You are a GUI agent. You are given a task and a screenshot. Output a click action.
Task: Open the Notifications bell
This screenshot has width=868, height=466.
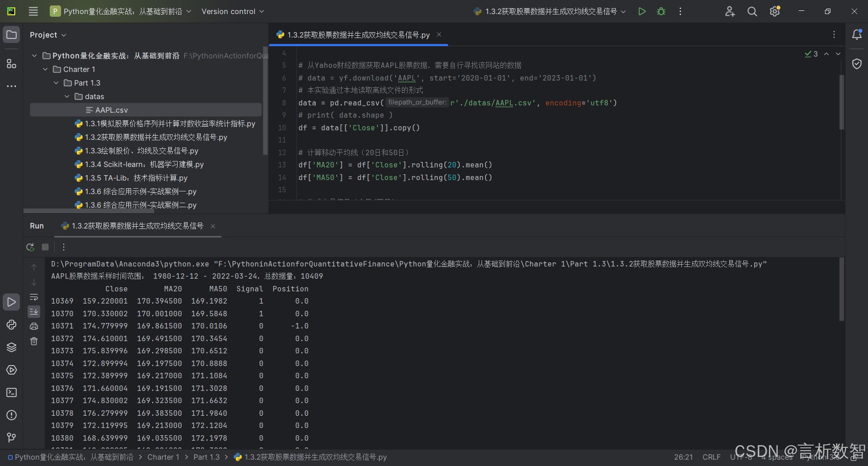point(857,35)
